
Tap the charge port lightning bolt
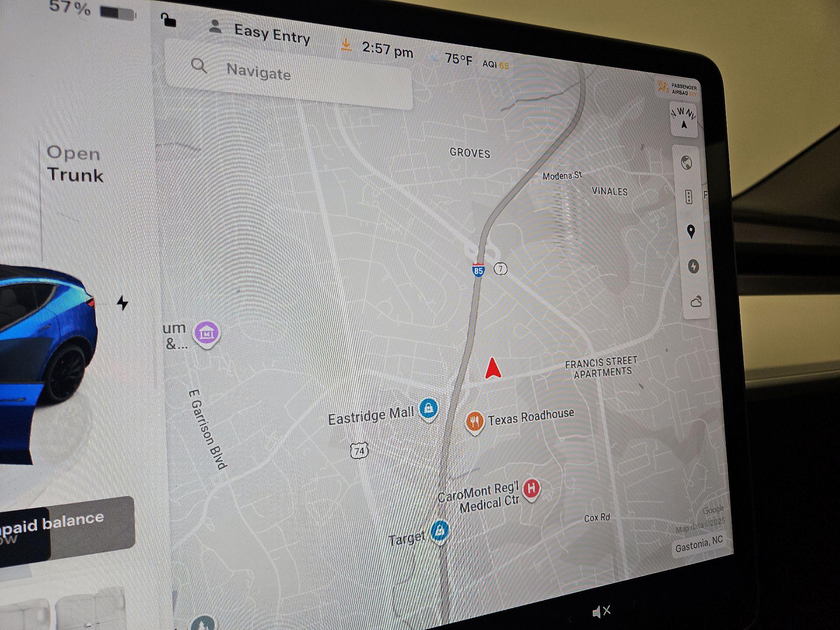(x=122, y=303)
